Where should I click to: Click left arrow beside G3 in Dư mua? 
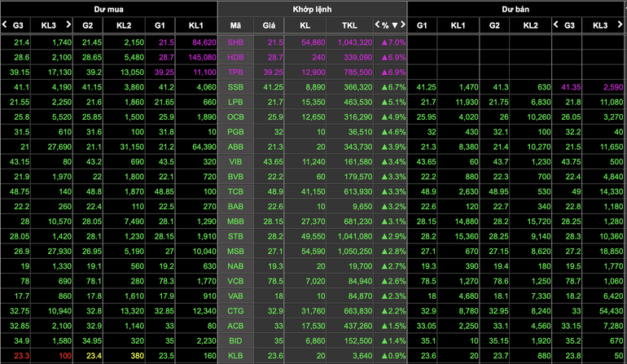(4, 24)
